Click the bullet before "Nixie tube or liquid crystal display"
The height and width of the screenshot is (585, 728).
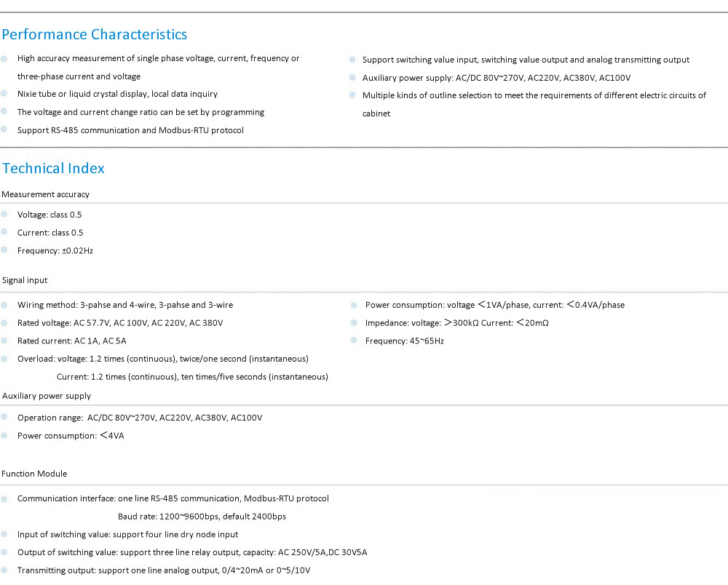click(x=4, y=94)
